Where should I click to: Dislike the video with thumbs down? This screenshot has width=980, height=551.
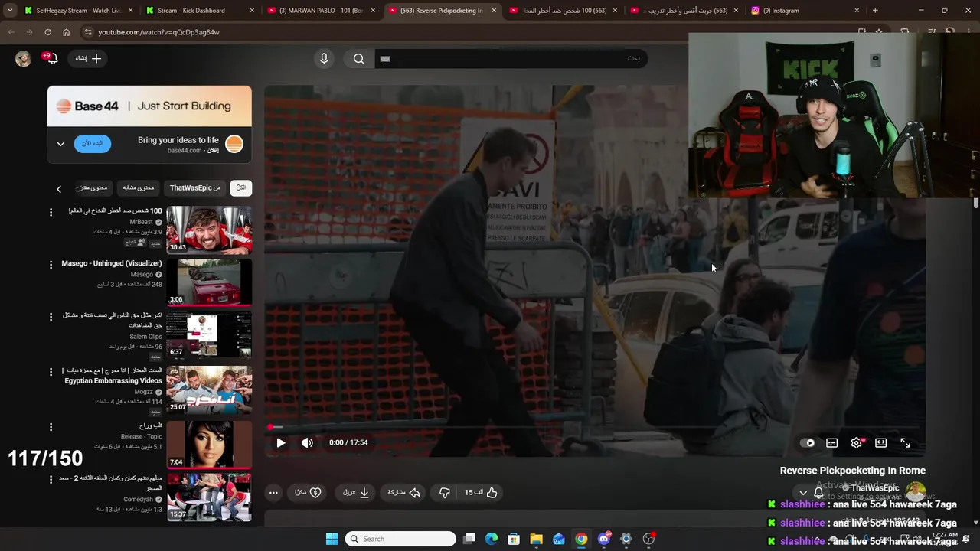[445, 493]
